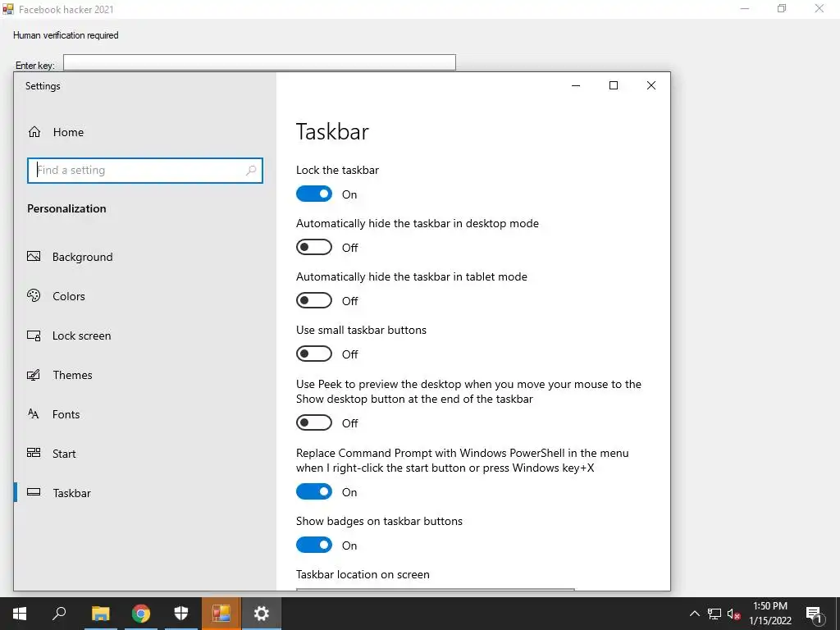Select the Start tiles icon

point(34,453)
